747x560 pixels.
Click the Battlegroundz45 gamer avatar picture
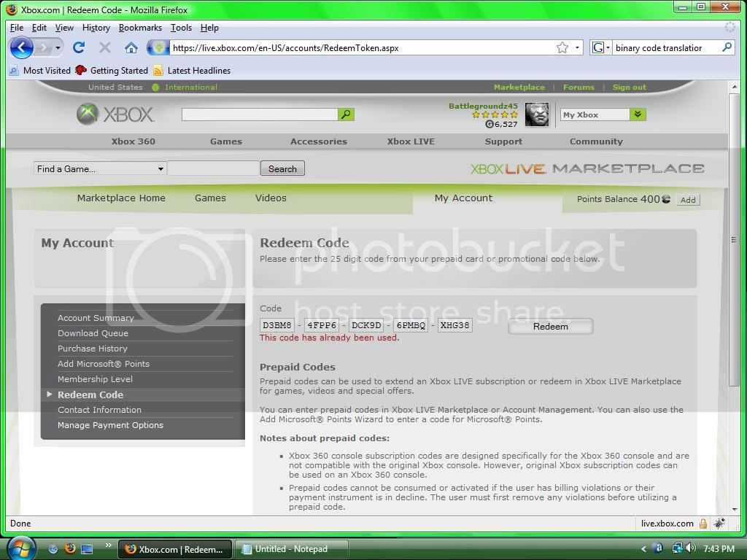click(x=537, y=114)
